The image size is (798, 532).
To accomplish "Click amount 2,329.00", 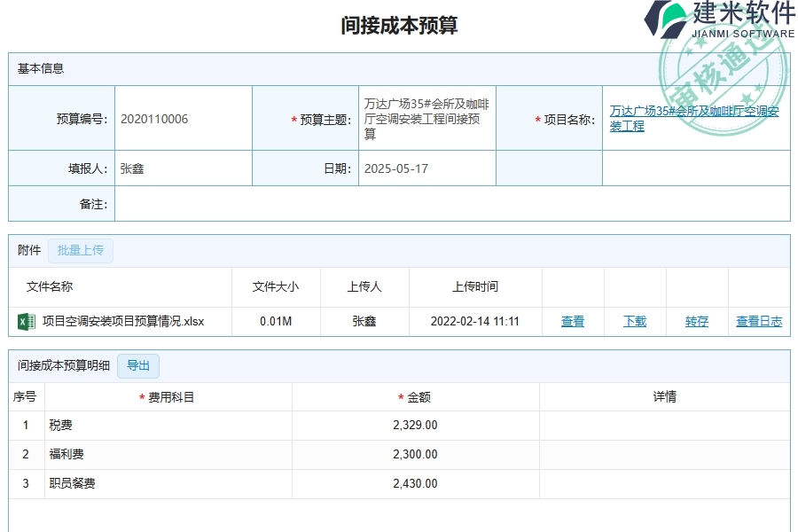I will pos(415,425).
